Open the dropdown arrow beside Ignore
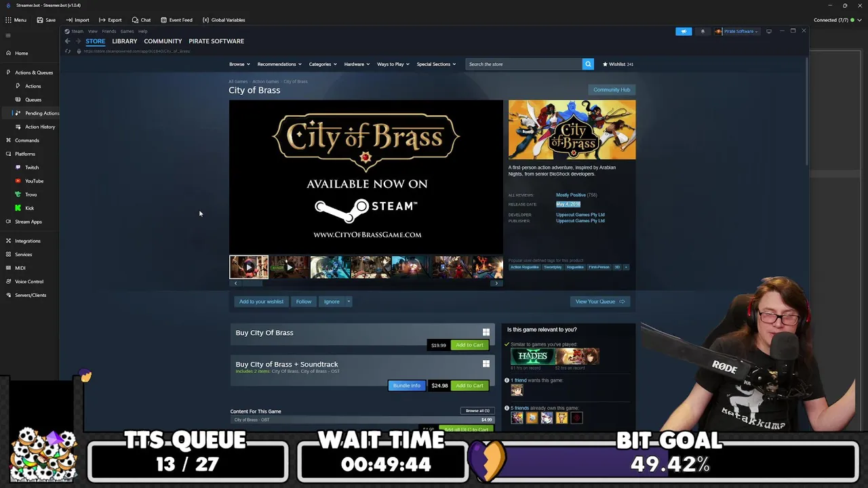The height and width of the screenshot is (488, 868). [349, 302]
